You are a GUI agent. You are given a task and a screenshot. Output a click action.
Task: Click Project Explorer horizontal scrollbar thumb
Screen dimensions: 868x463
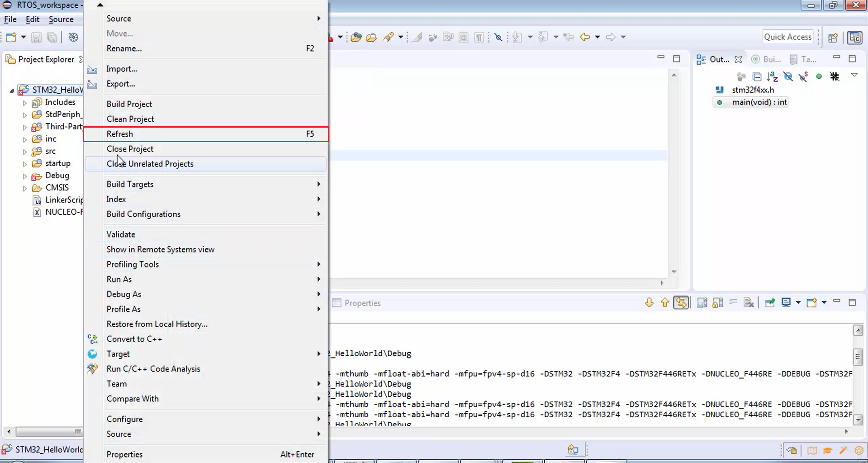(49, 431)
